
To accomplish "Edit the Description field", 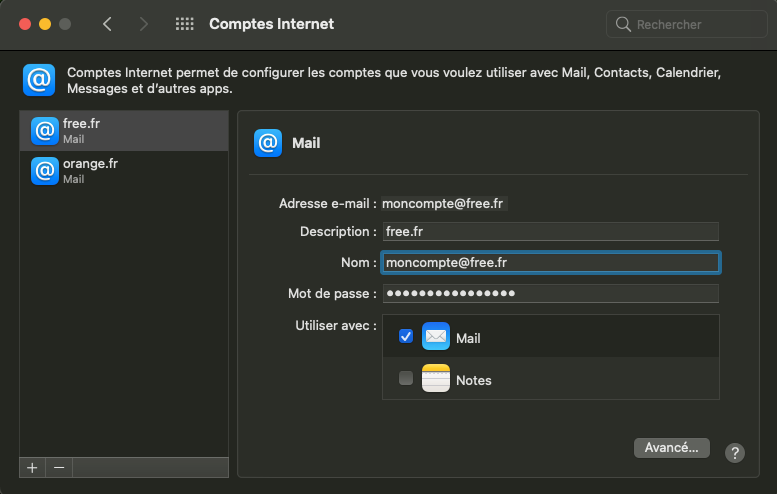I will point(550,232).
